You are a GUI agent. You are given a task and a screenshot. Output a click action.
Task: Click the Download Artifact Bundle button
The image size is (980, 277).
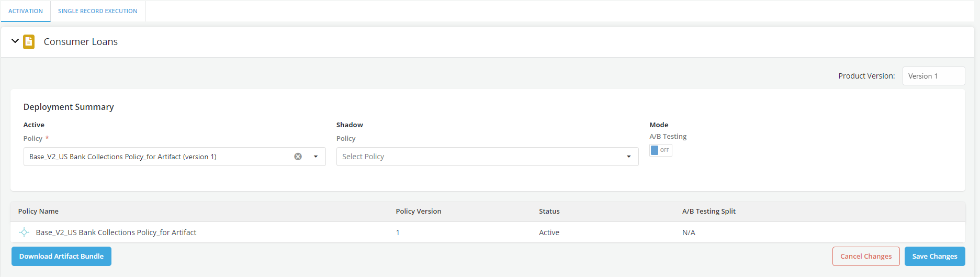click(61, 256)
